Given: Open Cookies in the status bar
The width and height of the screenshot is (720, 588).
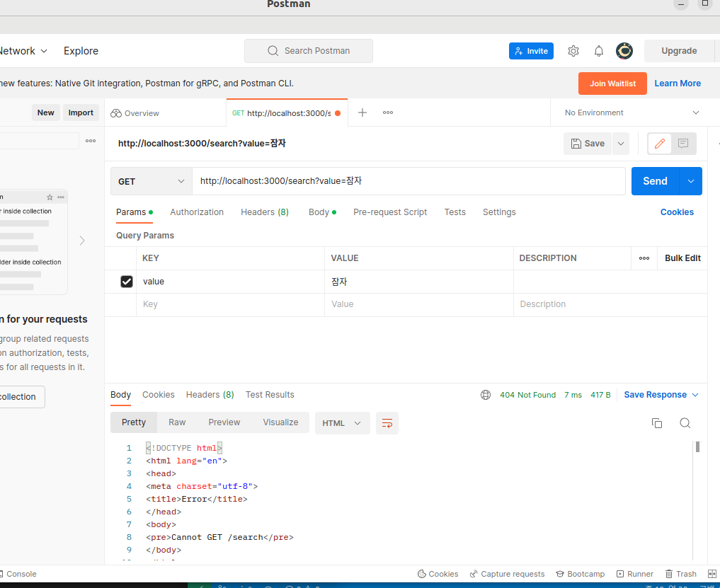Looking at the screenshot, I should (x=438, y=574).
